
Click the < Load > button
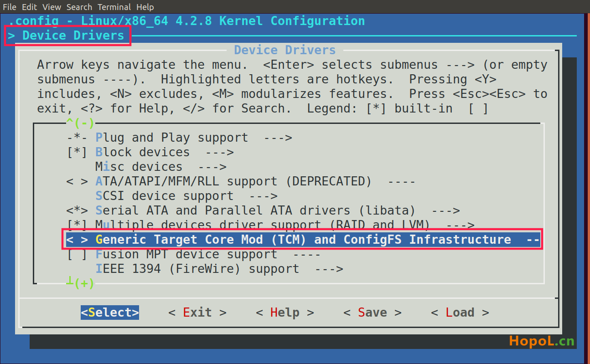pyautogui.click(x=460, y=313)
